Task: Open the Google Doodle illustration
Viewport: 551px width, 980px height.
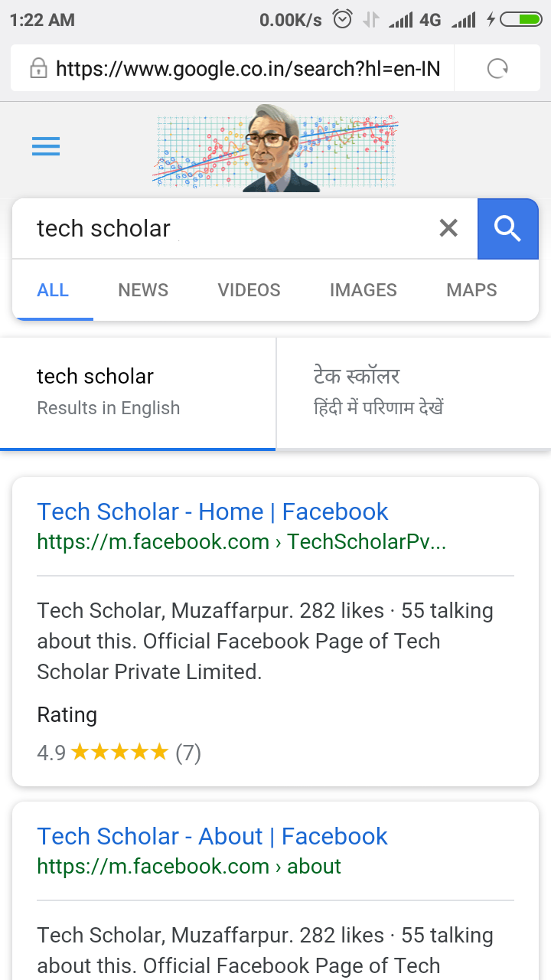Action: click(276, 148)
